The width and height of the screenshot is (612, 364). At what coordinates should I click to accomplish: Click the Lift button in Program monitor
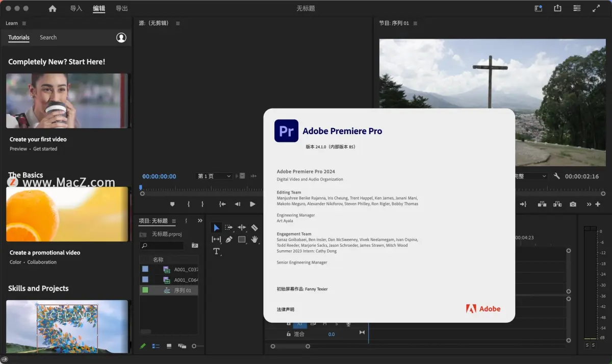click(x=542, y=204)
